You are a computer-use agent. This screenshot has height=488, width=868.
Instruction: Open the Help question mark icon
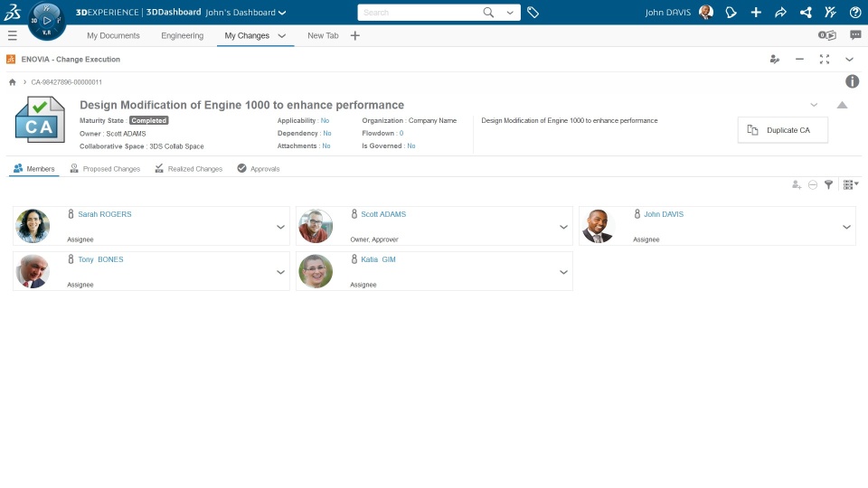click(855, 12)
